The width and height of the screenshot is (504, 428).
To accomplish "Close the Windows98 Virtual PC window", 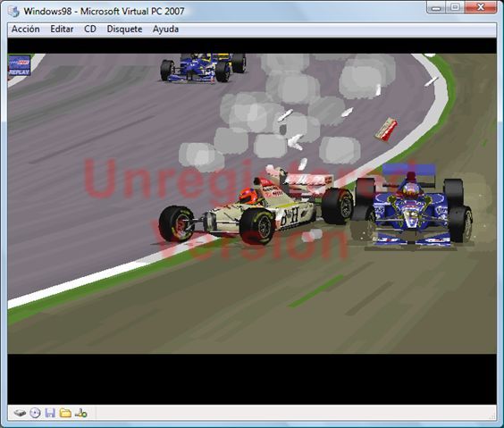I will [481, 7].
